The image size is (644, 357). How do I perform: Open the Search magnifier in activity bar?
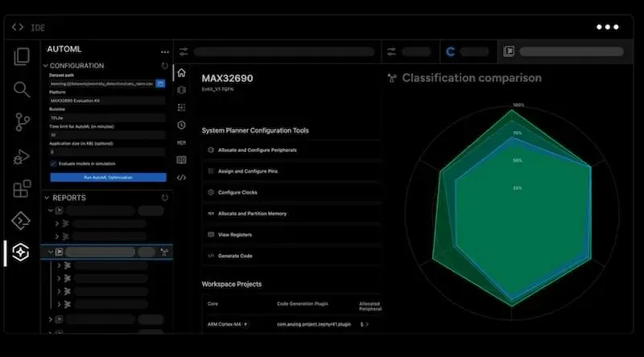tap(22, 89)
